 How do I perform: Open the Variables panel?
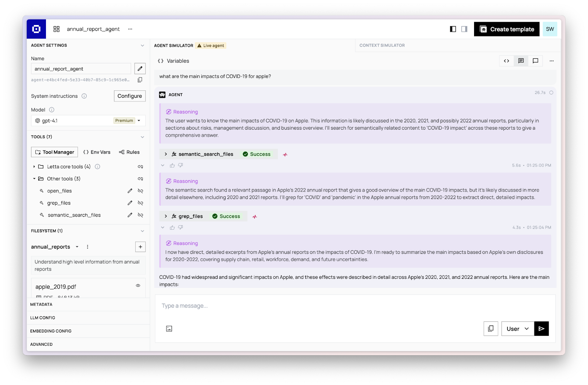[x=173, y=61]
